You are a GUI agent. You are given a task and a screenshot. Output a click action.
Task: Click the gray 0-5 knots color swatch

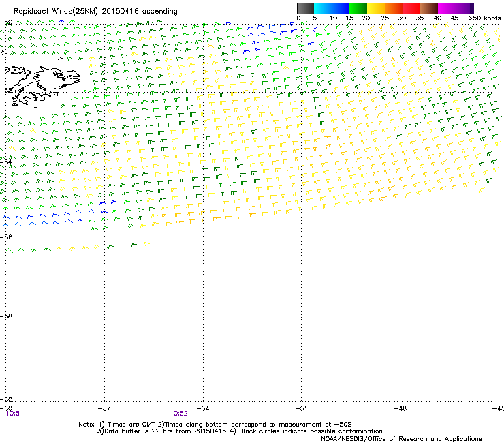(x=305, y=8)
